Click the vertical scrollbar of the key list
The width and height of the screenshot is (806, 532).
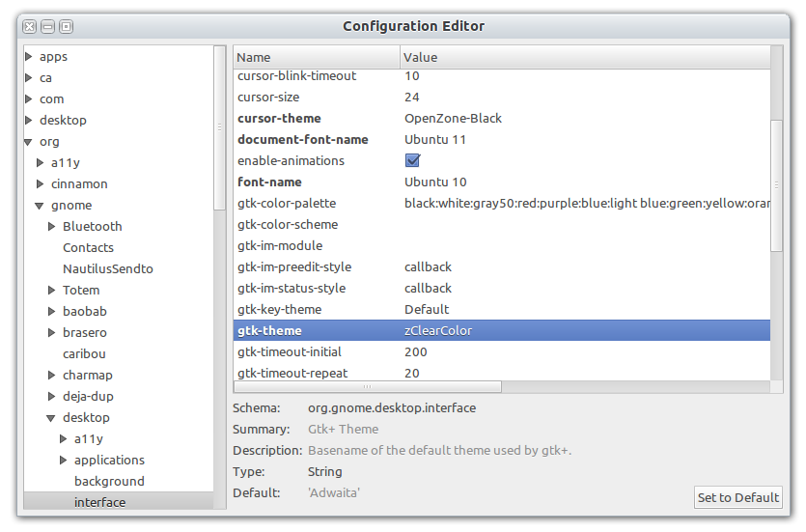click(777, 183)
